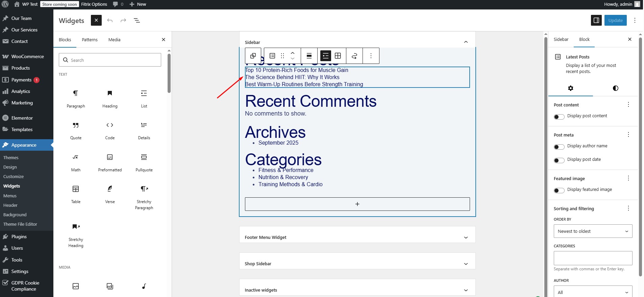Enable Display post content toggle
Image resolution: width=644 pixels, height=297 pixels.
coord(559,117)
